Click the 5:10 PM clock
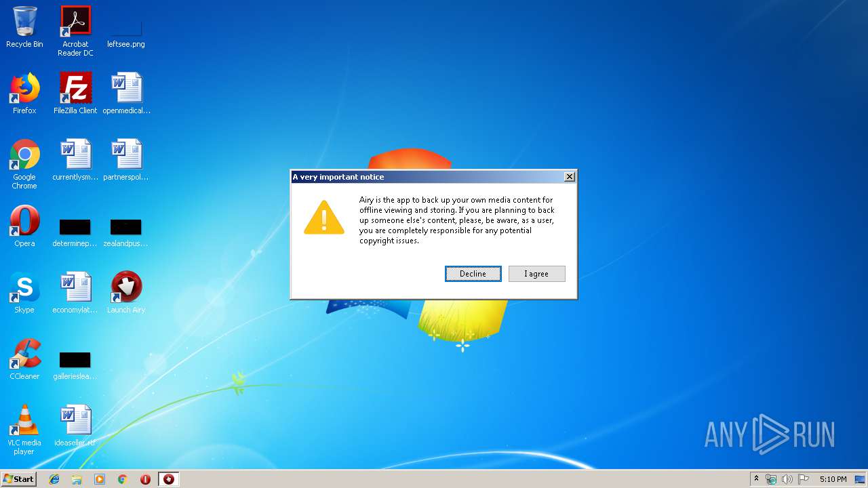 833,479
